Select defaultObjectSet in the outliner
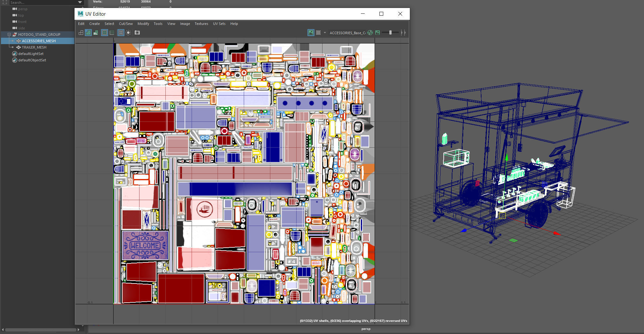Screen dimensions: 644x334 (32, 60)
